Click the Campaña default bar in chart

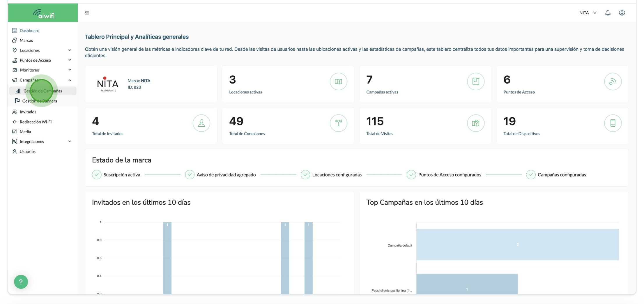tap(518, 245)
